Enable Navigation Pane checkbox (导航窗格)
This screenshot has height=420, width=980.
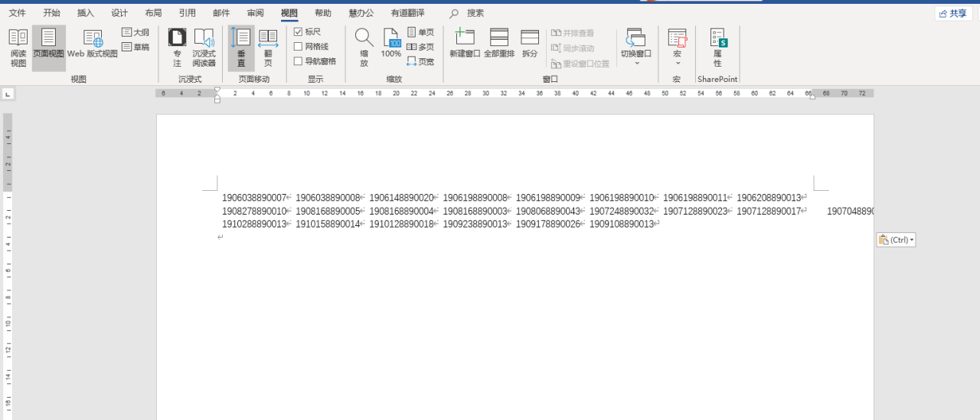[315, 61]
